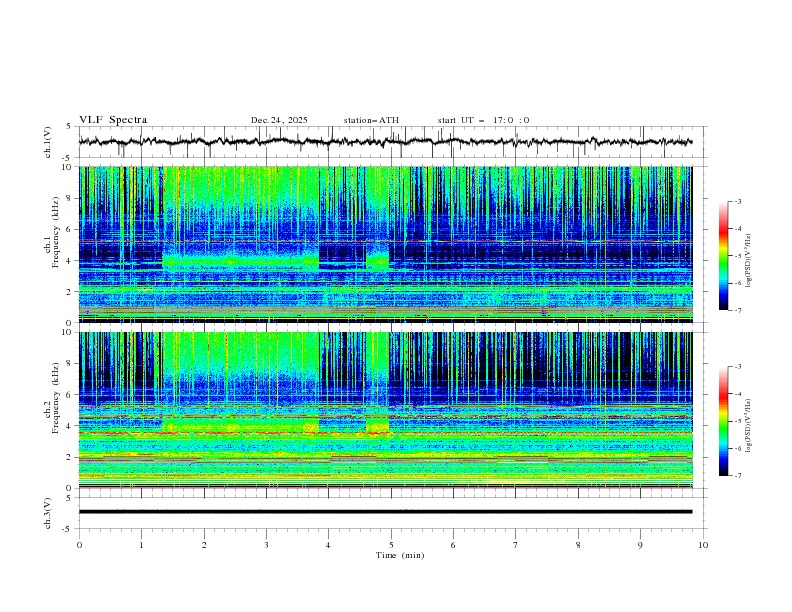The height and width of the screenshot is (612, 792).
Task: Click the upper PSD color scale bar
Action: pos(723,255)
